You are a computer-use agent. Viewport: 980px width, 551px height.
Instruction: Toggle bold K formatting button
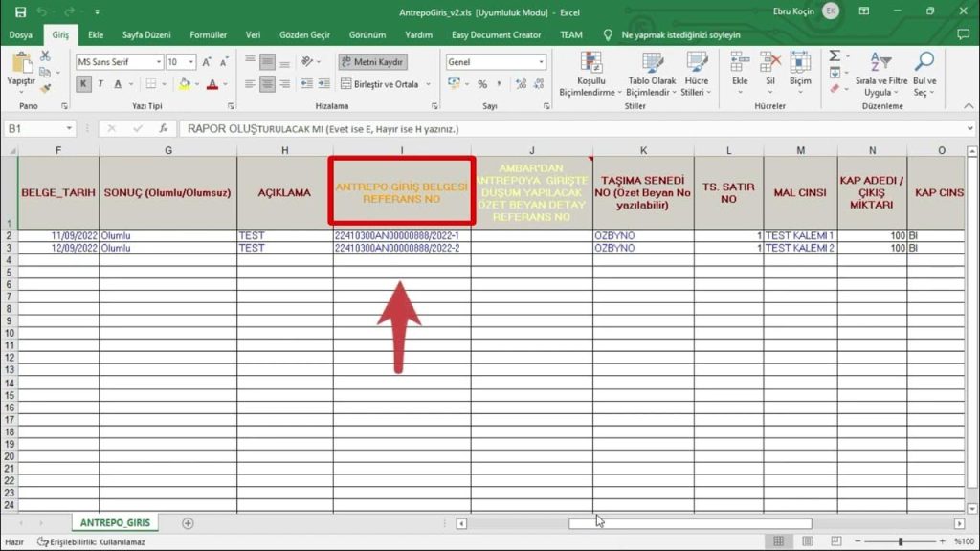coord(83,84)
